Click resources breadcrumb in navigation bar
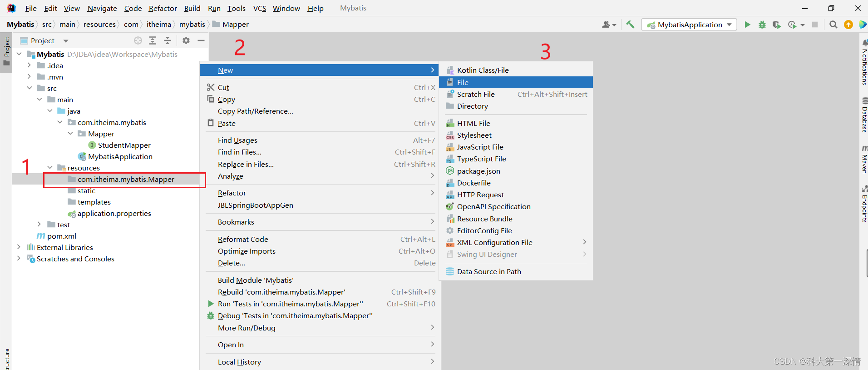The width and height of the screenshot is (868, 370). coord(99,24)
